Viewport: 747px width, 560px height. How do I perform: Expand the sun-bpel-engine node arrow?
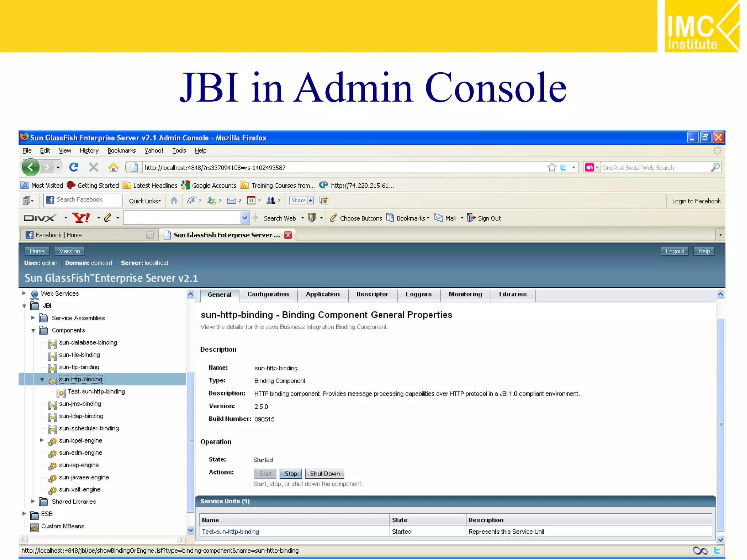(42, 440)
